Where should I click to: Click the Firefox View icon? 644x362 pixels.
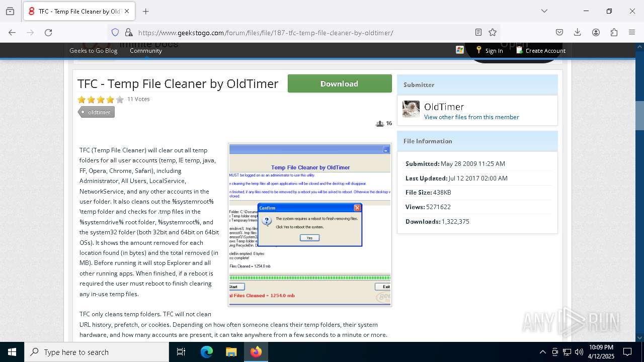point(10,11)
